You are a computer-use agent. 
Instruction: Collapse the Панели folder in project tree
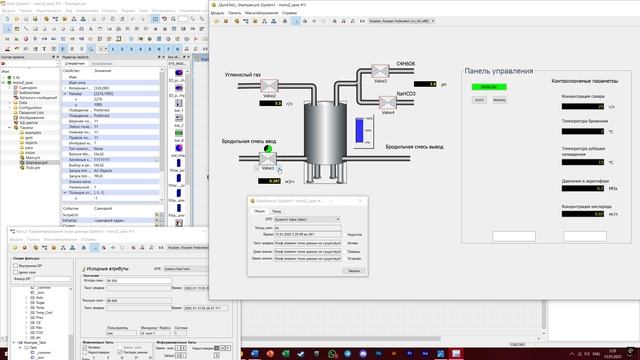(x=10, y=127)
